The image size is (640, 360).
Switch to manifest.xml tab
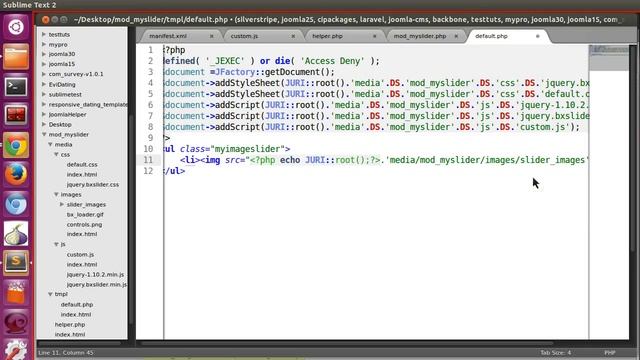tap(168, 36)
